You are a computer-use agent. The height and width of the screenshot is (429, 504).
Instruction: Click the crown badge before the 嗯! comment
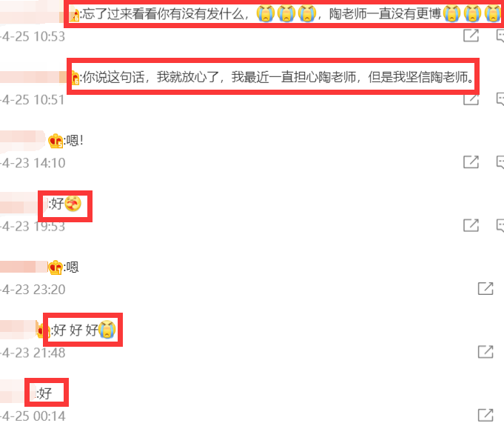(x=56, y=141)
